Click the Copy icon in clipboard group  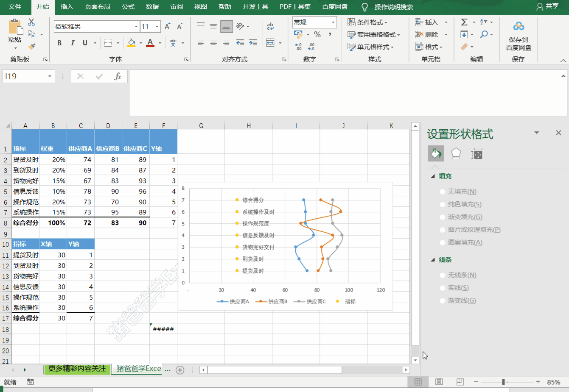pos(31,34)
